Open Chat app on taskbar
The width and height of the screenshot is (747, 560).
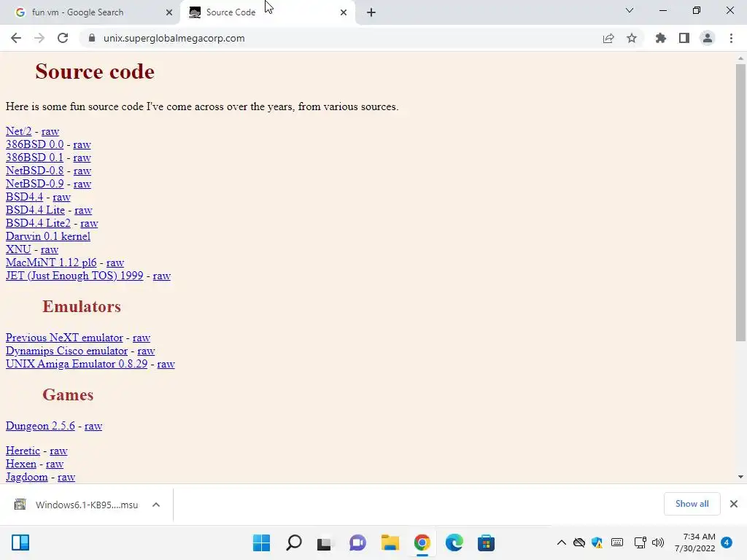click(x=357, y=542)
